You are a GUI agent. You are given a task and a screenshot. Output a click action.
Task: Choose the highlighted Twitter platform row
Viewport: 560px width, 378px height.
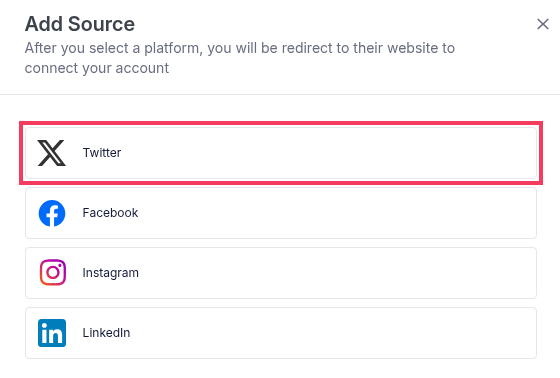click(x=281, y=153)
